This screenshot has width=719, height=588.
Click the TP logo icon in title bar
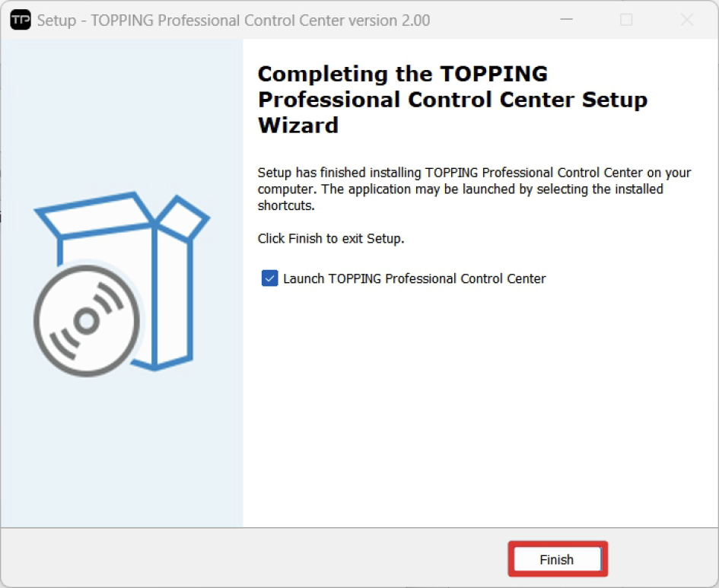point(21,20)
